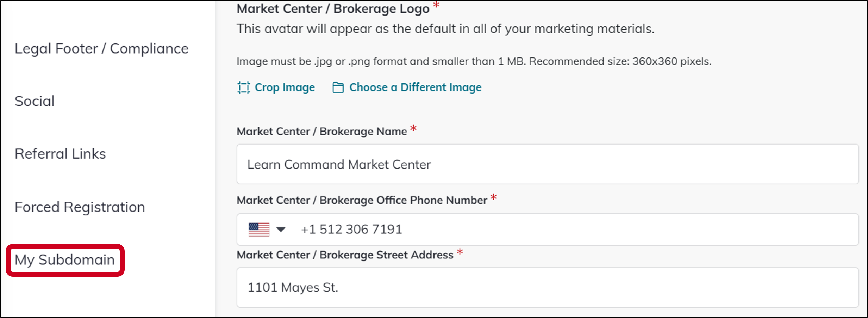Viewport: 868px width, 318px height.
Task: Select the Street Address input field
Action: pyautogui.click(x=547, y=287)
